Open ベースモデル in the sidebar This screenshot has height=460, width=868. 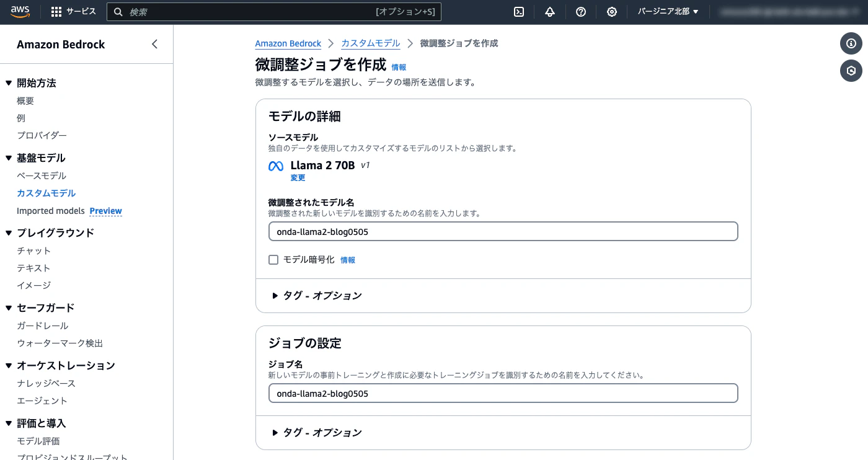(42, 176)
